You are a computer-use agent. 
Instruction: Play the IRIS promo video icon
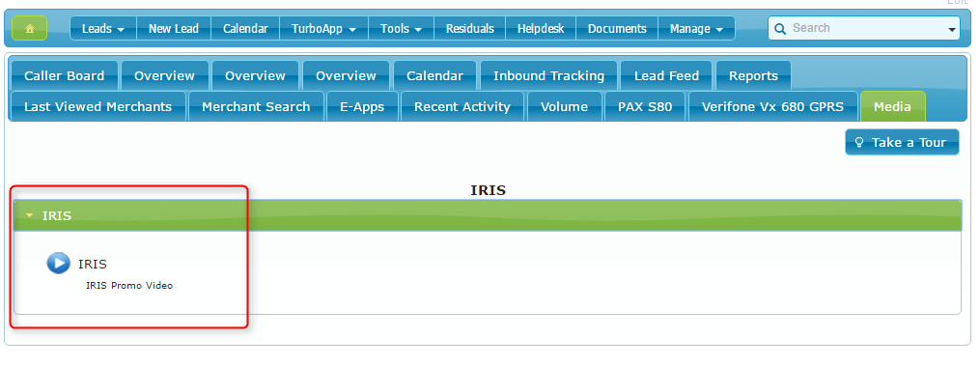(59, 263)
